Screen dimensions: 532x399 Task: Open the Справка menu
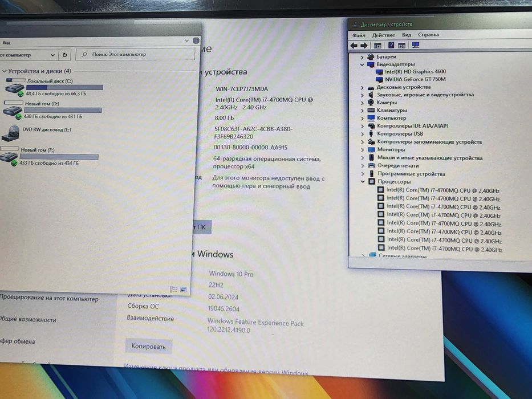click(428, 35)
